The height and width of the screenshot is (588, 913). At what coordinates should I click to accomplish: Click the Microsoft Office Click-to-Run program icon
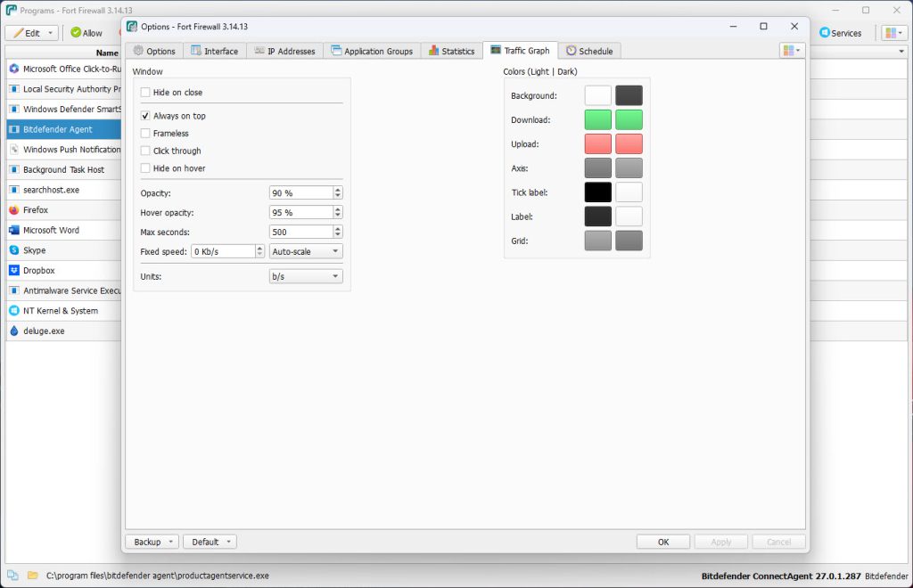[x=14, y=69]
